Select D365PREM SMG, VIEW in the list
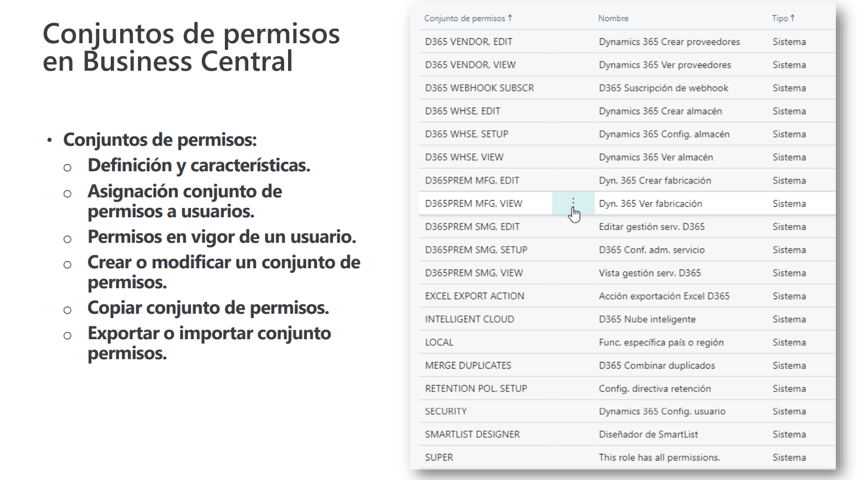Image resolution: width=868 pixels, height=480 pixels. coord(474,273)
